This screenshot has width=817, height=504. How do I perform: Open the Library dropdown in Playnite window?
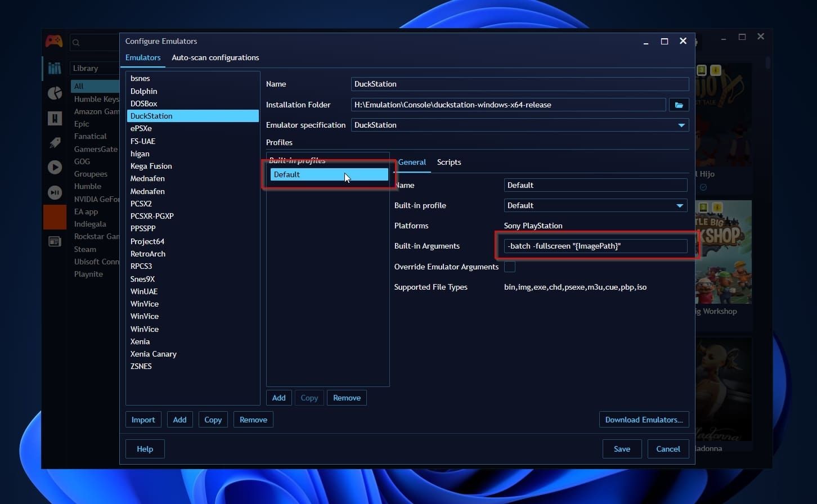tap(95, 68)
